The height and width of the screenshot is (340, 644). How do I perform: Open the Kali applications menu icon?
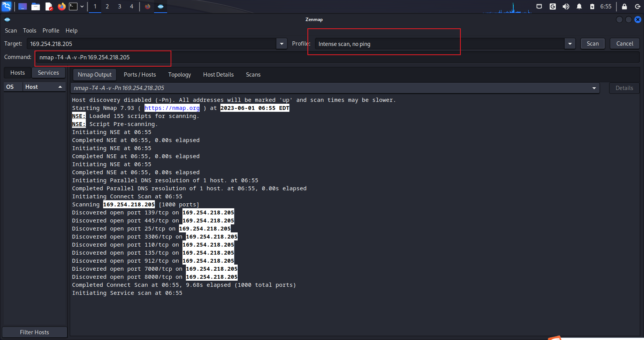pos(7,6)
